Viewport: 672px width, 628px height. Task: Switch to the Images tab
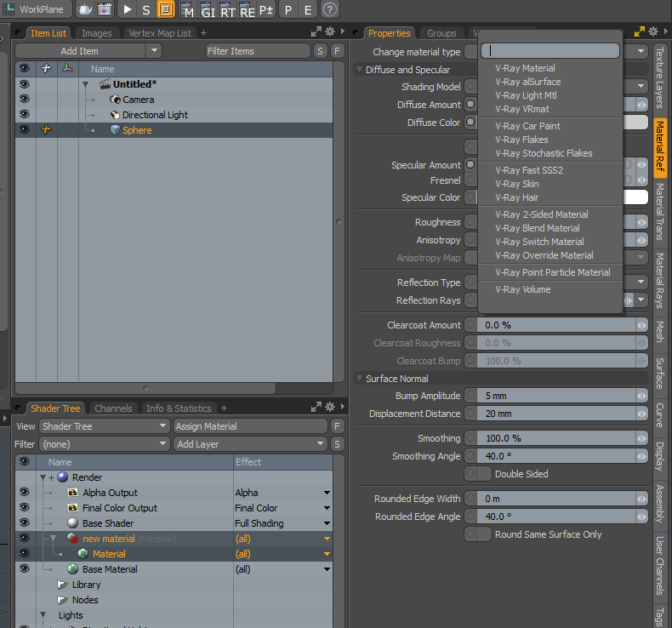point(96,33)
